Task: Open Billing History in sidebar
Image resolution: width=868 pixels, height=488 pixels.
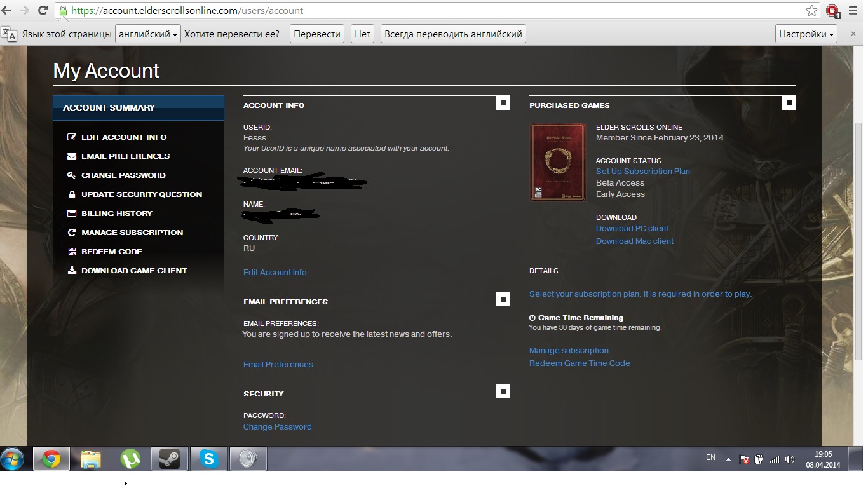Action: [117, 213]
